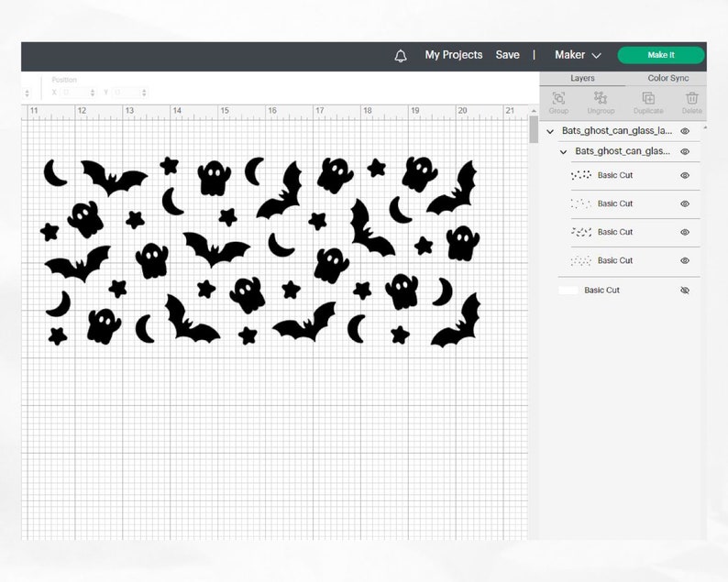Image resolution: width=728 pixels, height=582 pixels.
Task: Click the green Make It button
Action: click(x=661, y=55)
